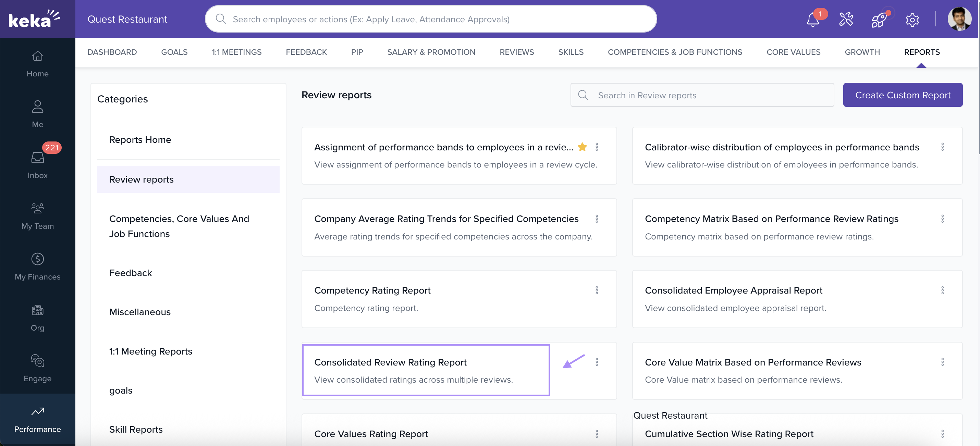Click the tools wrench icon in header
The image size is (980, 446).
point(846,20)
